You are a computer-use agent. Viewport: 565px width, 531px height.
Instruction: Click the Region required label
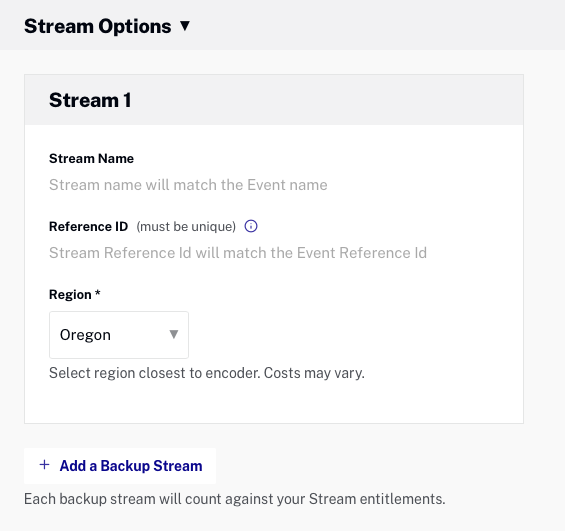pyautogui.click(x=75, y=295)
